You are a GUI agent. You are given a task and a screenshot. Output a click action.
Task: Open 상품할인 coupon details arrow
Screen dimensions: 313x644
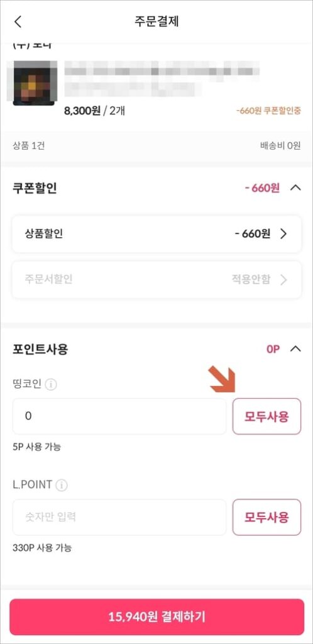coord(283,234)
